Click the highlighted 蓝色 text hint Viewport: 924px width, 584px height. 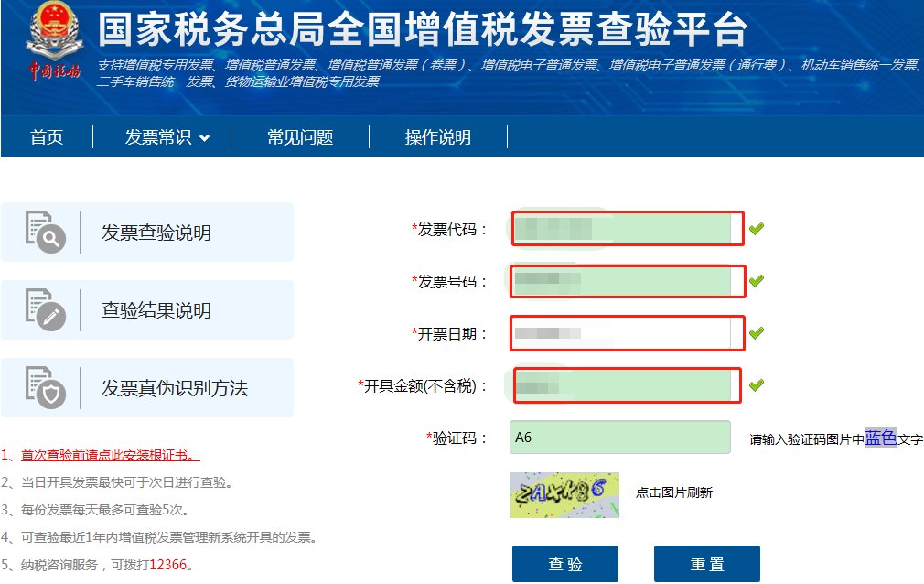pos(880,438)
